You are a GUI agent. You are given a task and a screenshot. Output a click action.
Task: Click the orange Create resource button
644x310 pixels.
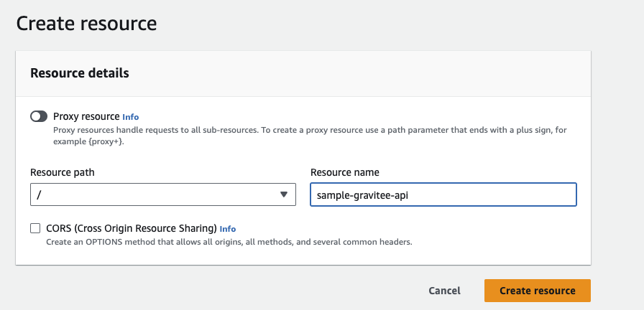click(x=537, y=291)
